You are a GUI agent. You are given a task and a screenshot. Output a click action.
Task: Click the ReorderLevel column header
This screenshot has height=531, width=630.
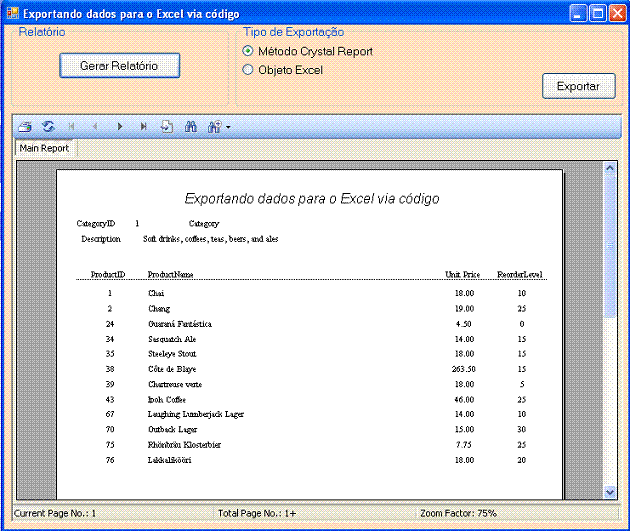[x=520, y=274]
